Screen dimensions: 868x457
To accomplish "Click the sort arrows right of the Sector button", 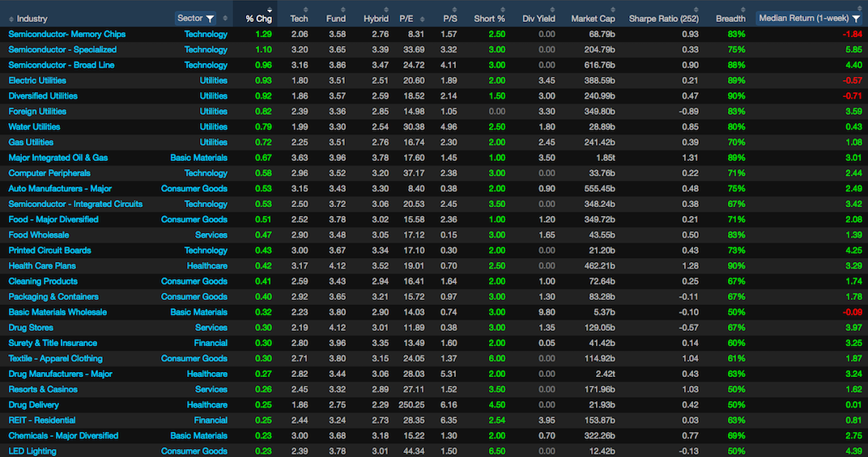I will point(225,19).
